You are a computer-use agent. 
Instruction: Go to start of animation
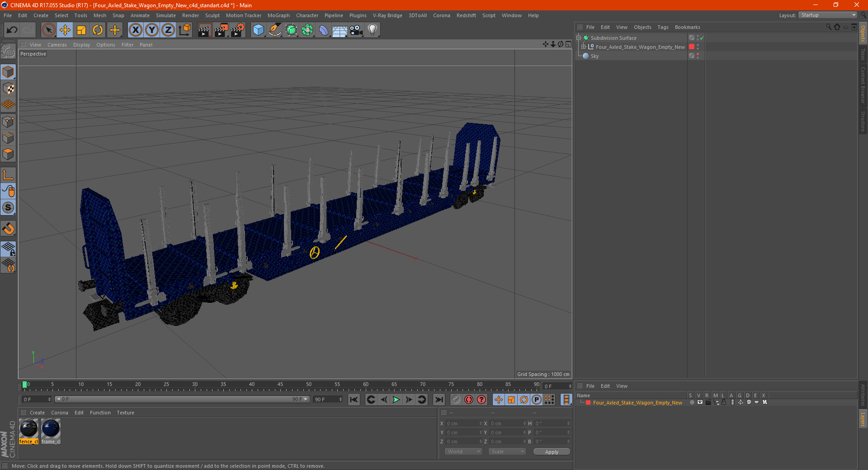354,399
